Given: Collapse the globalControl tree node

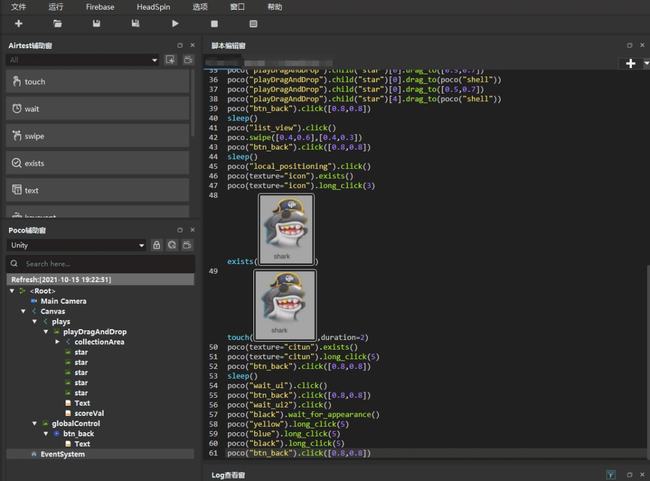Looking at the screenshot, I should coord(33,423).
